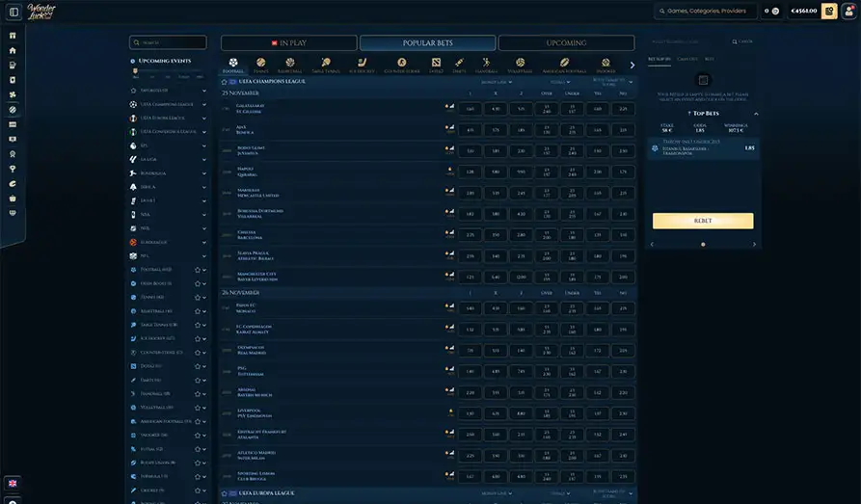Favorite star for Volleyball in sports list

click(198, 408)
